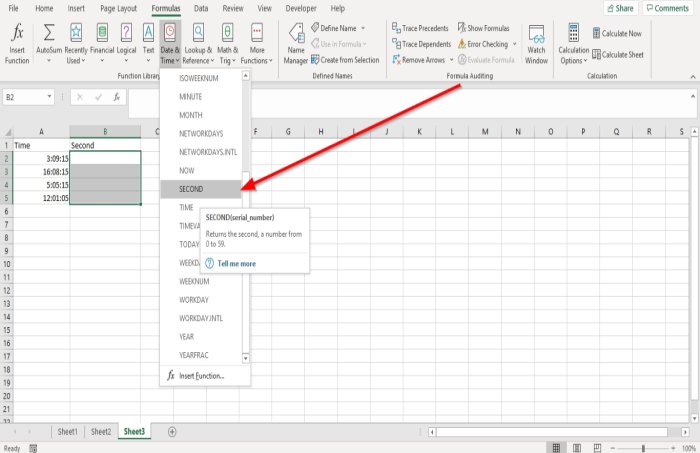Open Calculation Options

click(x=574, y=44)
